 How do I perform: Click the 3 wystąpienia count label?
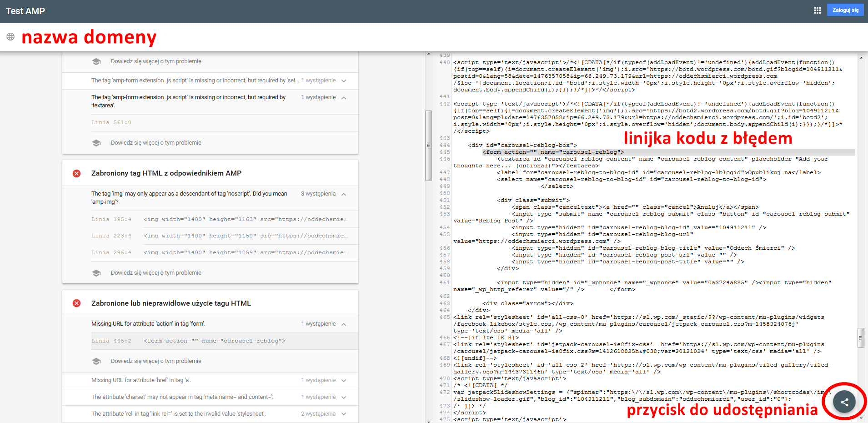[318, 194]
